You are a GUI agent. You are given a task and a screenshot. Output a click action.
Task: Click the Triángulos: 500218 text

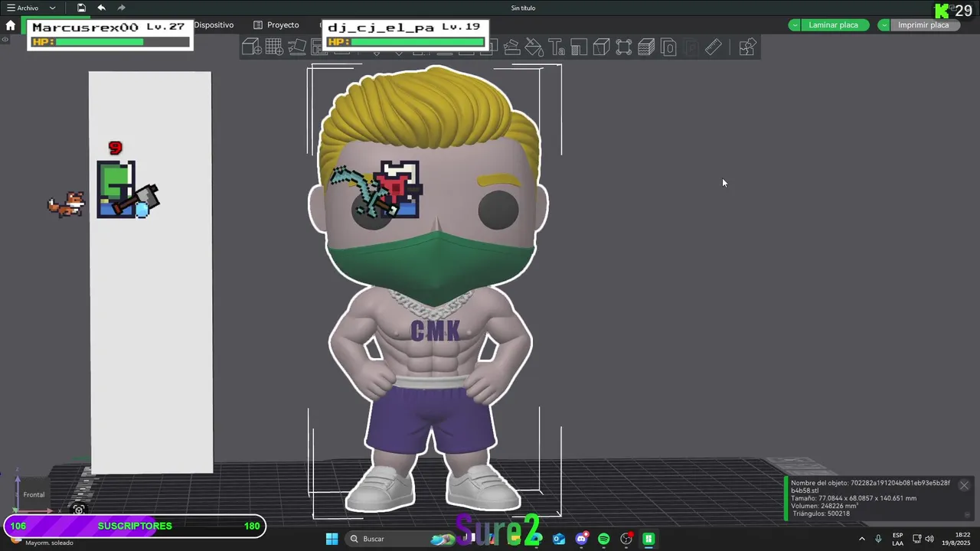(820, 514)
